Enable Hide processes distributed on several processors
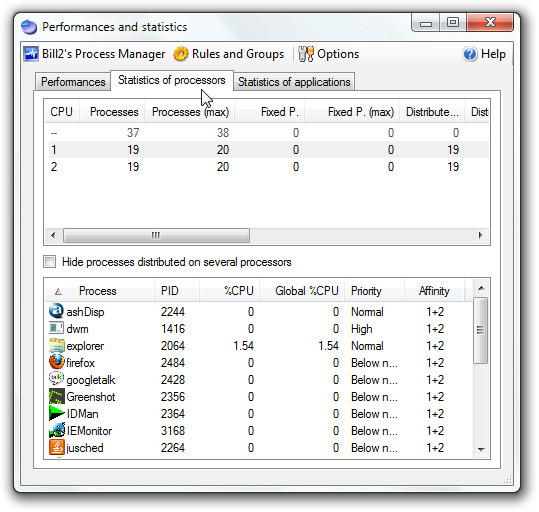The width and height of the screenshot is (539, 512). 50,262
